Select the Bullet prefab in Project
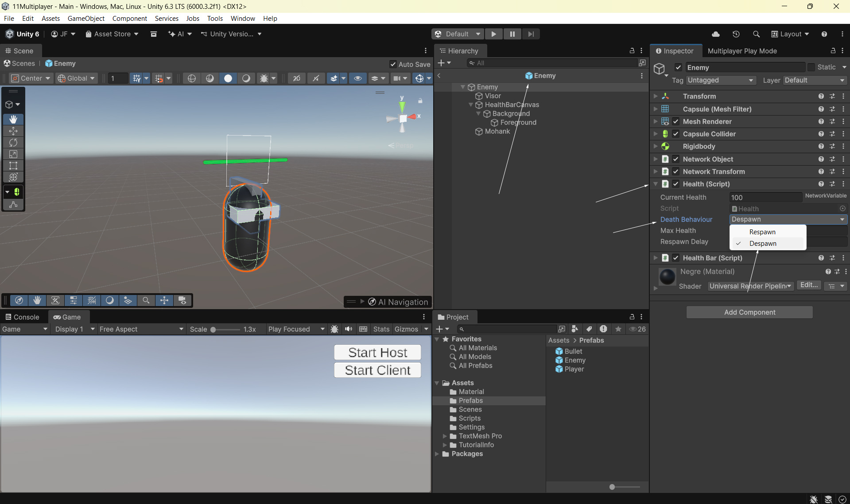This screenshot has width=850, height=504. point(573,351)
